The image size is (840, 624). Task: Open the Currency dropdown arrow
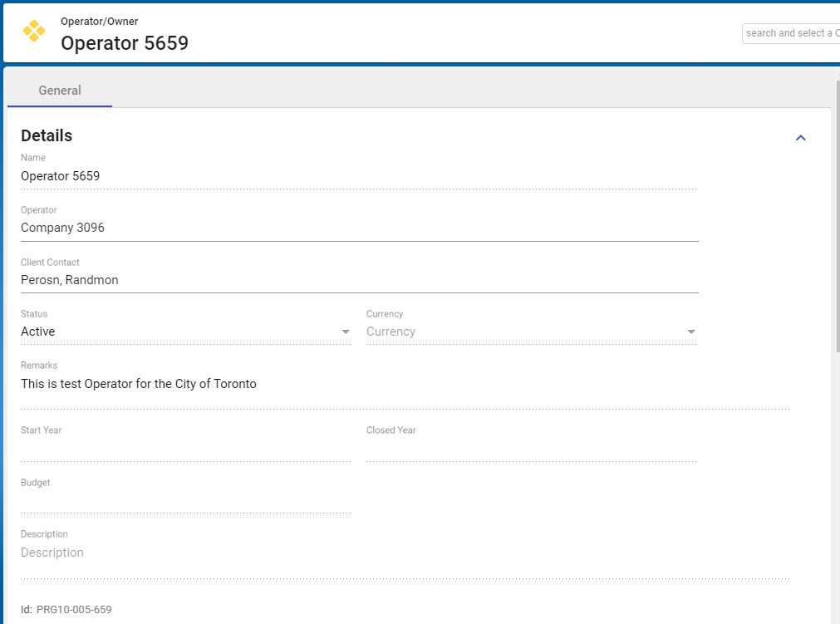tap(690, 332)
